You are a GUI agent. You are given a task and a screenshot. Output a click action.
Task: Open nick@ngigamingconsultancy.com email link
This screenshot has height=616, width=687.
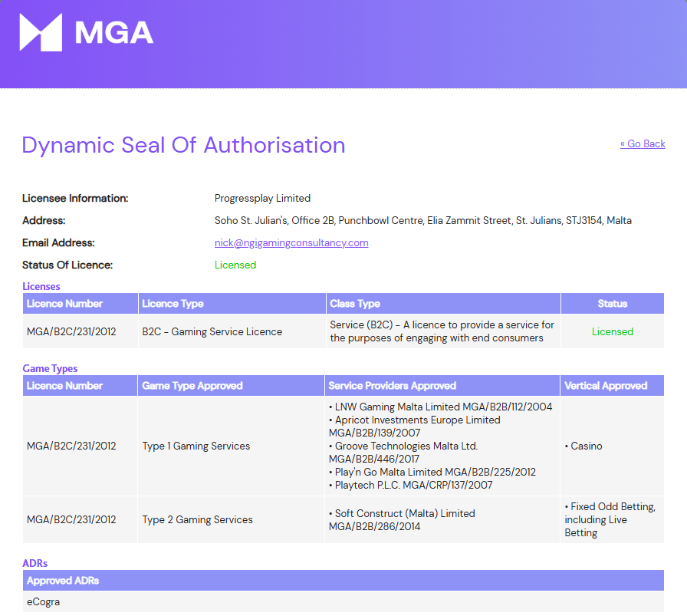coord(291,243)
